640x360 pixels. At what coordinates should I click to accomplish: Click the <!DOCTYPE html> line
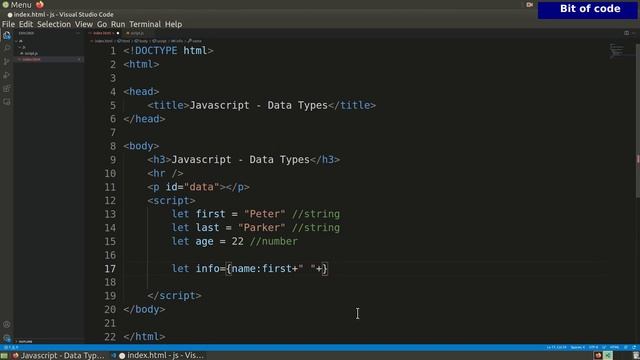tap(168, 51)
